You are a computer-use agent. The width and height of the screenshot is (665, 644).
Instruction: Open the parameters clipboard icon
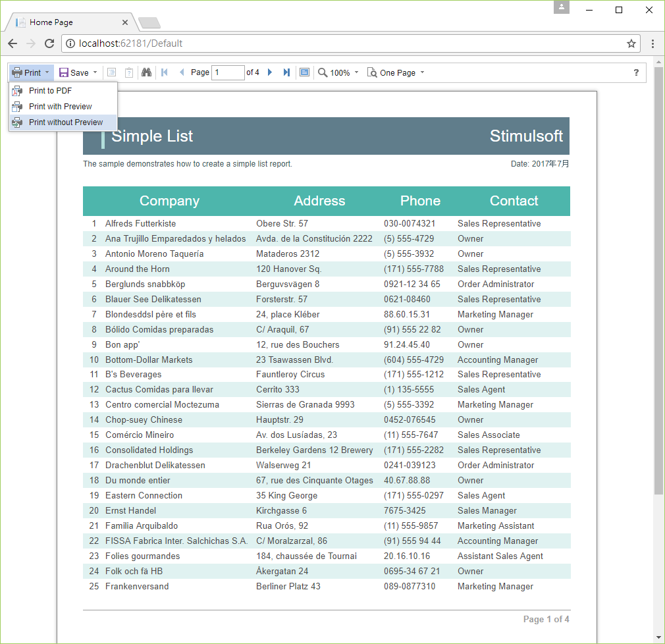129,72
